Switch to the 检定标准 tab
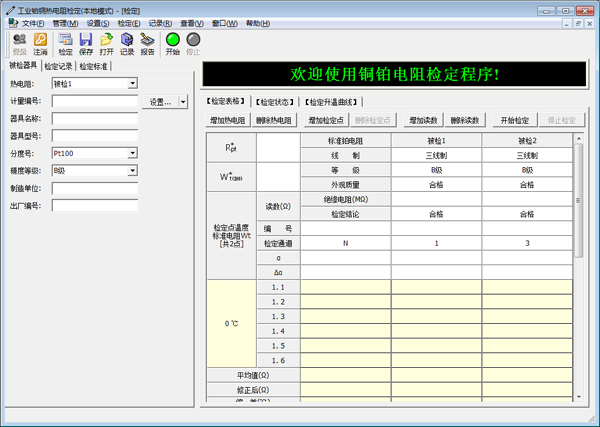 (93, 66)
